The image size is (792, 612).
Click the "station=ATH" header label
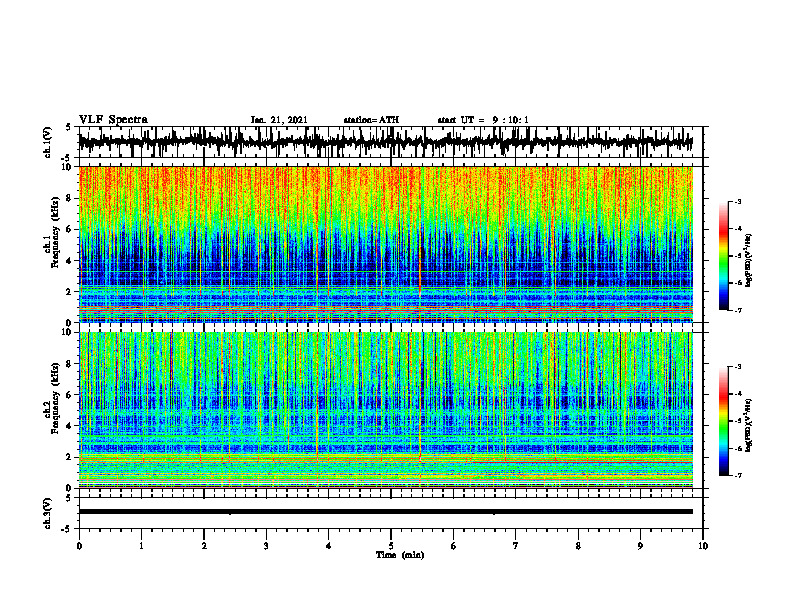pos(371,120)
